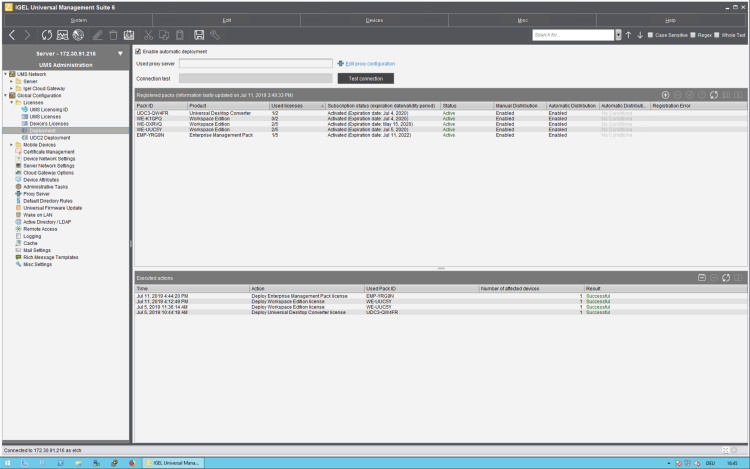The image size is (750, 469).
Task: Click the Save (floppy disk) toolbar icon
Action: 198,35
